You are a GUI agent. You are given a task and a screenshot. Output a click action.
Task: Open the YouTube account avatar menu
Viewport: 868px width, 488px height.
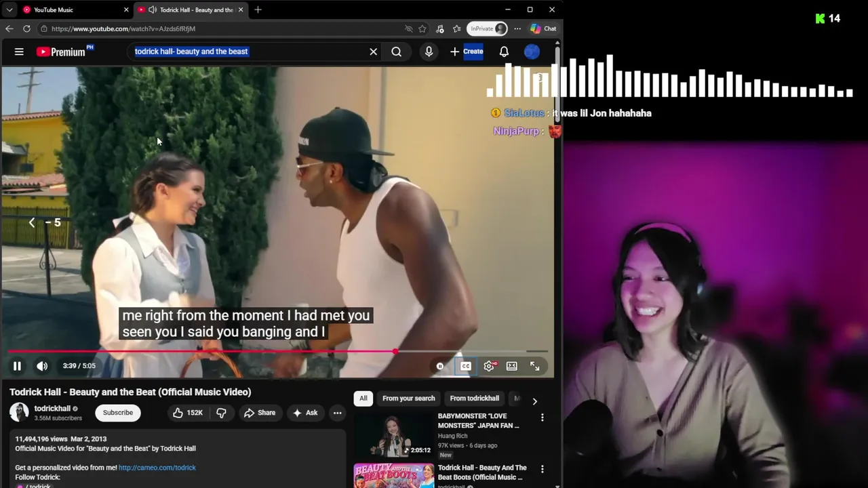532,52
